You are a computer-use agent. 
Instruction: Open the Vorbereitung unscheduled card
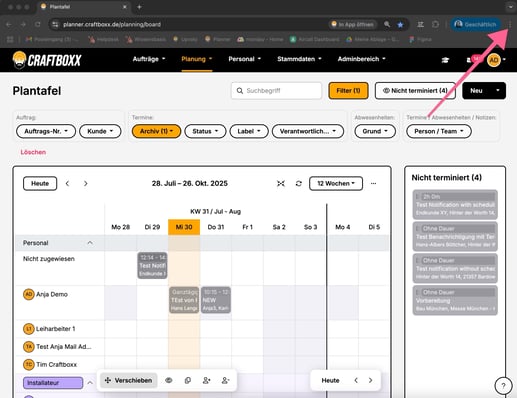tap(455, 300)
